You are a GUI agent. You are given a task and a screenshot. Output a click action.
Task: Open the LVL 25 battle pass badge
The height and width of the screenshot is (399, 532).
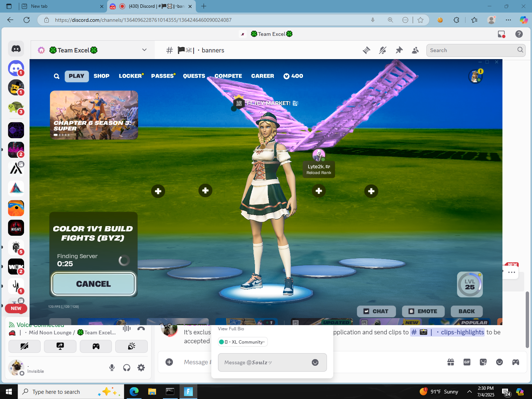(x=470, y=284)
